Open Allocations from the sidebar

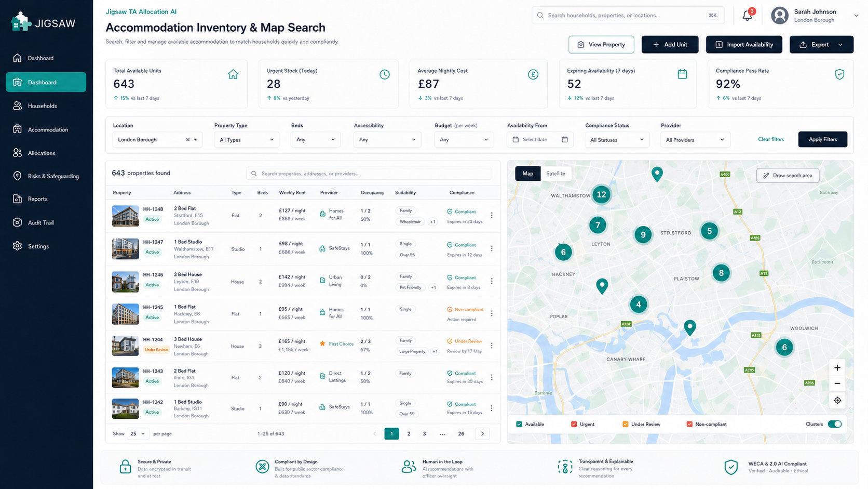tap(46, 153)
